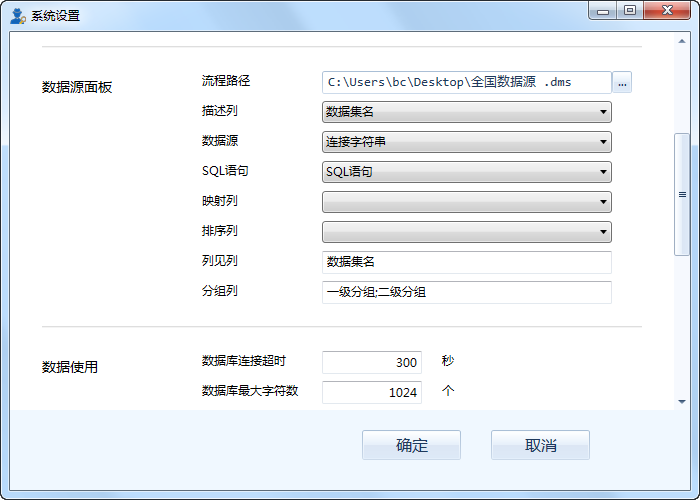Browse for the 流程路径 file with the ellipsis button
This screenshot has height=500, width=700.
click(x=622, y=83)
